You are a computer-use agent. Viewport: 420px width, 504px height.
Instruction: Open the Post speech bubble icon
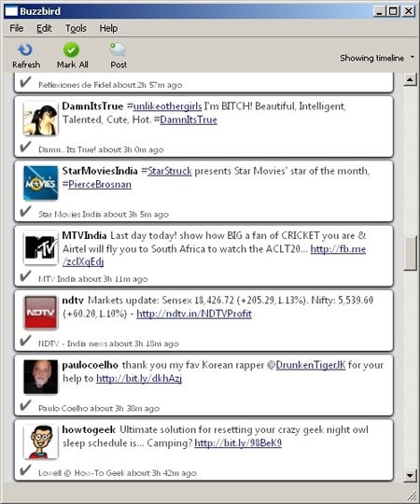coord(118,49)
